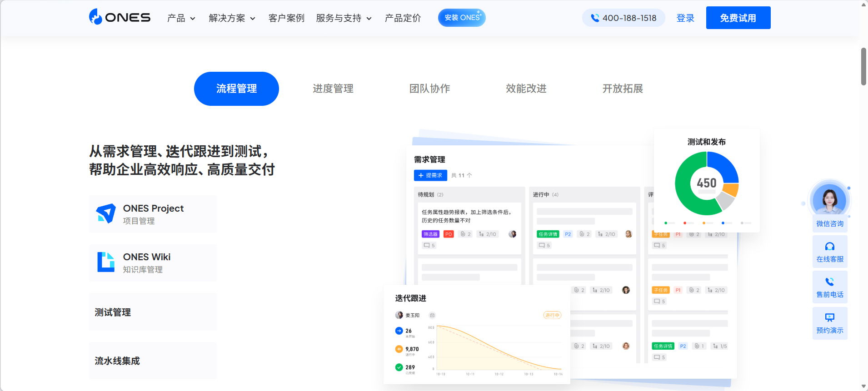Image resolution: width=868 pixels, height=391 pixels.
Task: Open the 流水线集成 item
Action: 153,361
